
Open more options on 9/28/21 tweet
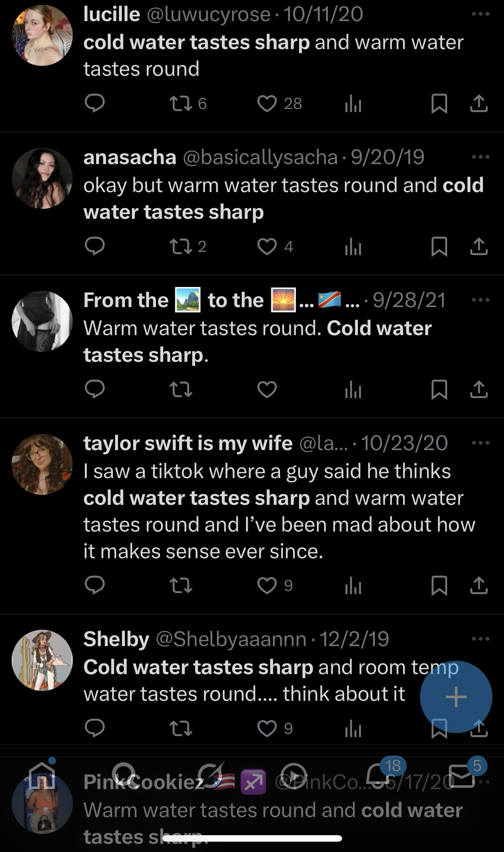[481, 300]
